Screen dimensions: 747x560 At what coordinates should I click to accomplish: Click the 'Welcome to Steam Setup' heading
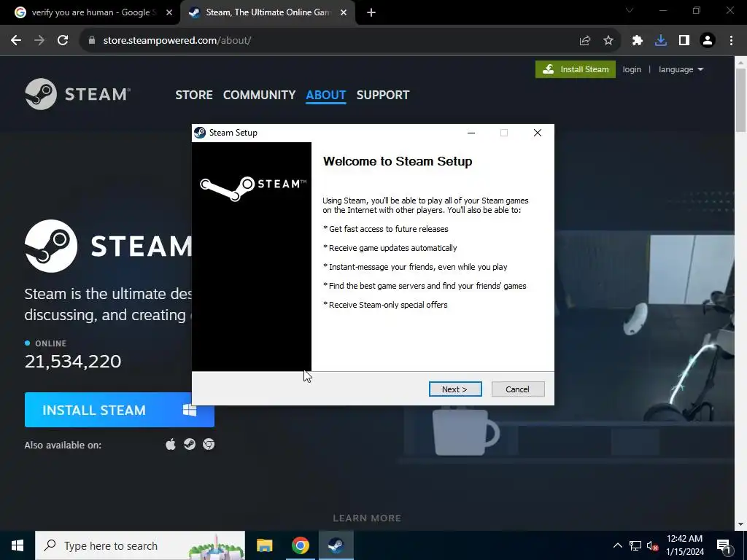point(398,161)
